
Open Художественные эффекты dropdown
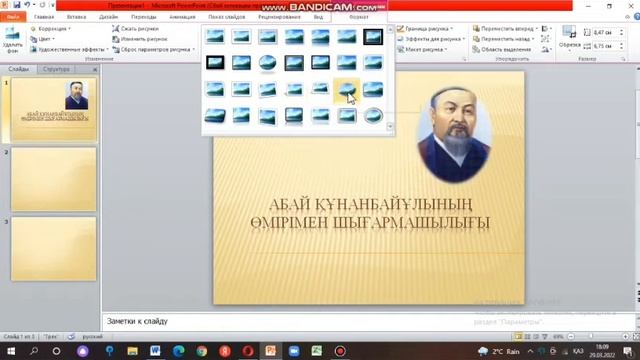coord(69,49)
